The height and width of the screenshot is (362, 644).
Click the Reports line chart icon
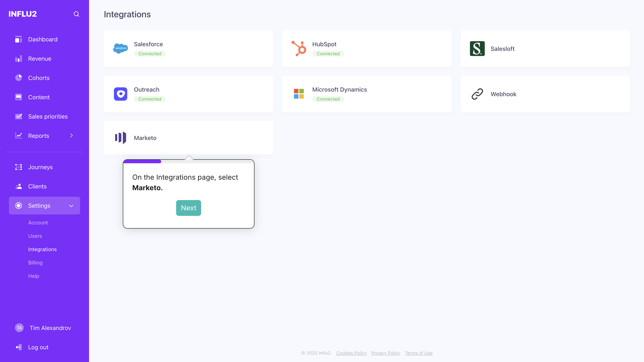click(18, 136)
